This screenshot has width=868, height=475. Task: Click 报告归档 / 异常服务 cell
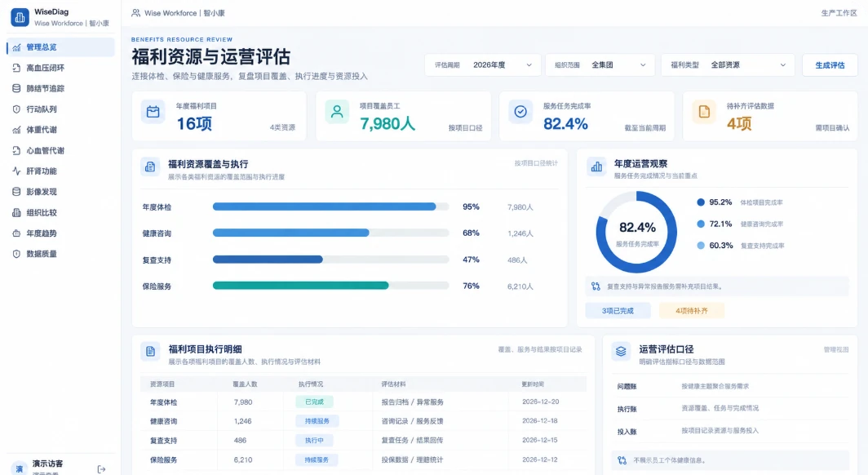click(x=413, y=402)
